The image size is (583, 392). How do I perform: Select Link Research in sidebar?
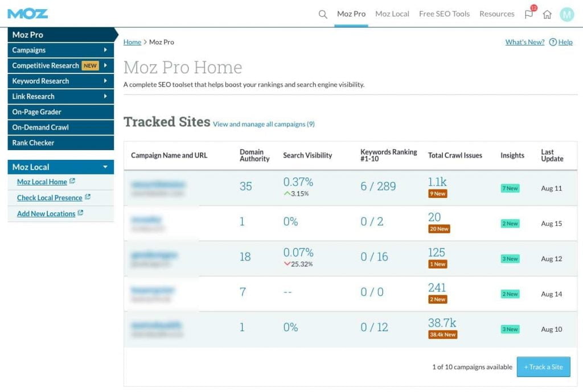tap(60, 96)
